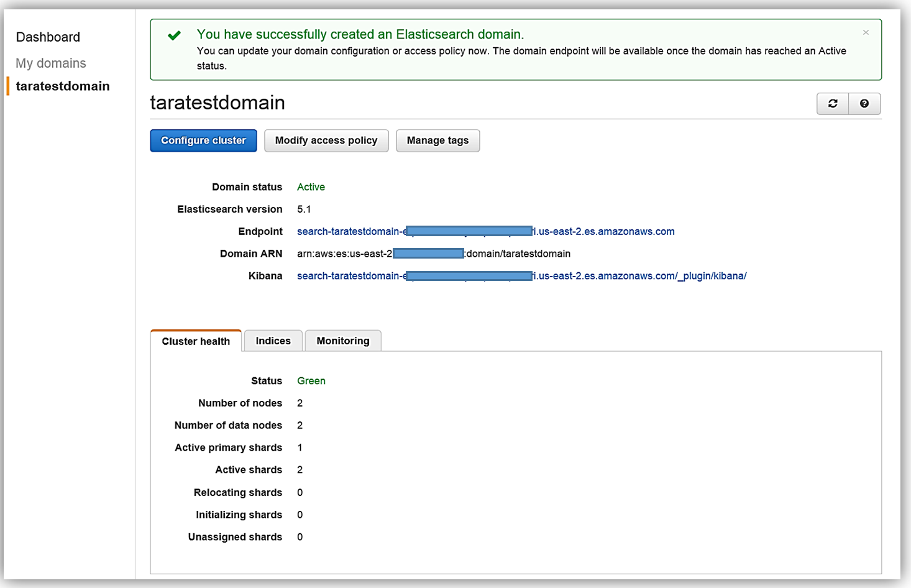Click Modify access policy button
The height and width of the screenshot is (588, 911).
(x=326, y=140)
